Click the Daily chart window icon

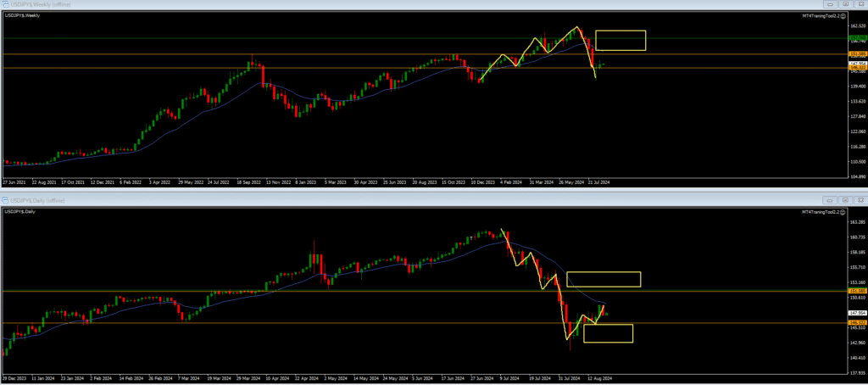pyautogui.click(x=5, y=200)
